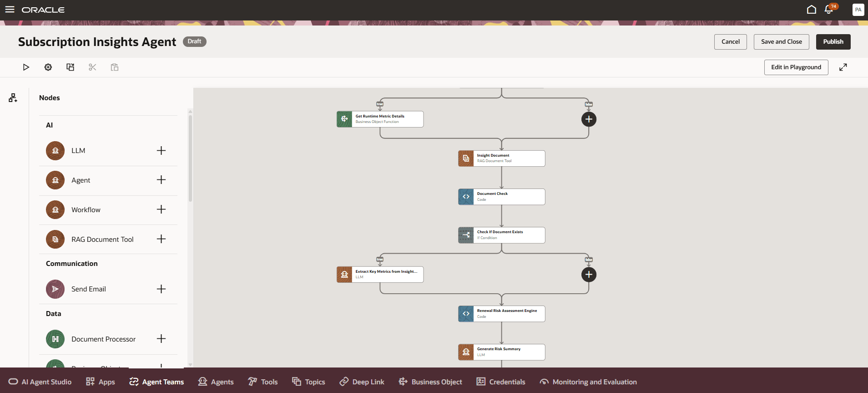Screen dimensions: 868x393
Task: Click Save and Close
Action: tap(782, 42)
